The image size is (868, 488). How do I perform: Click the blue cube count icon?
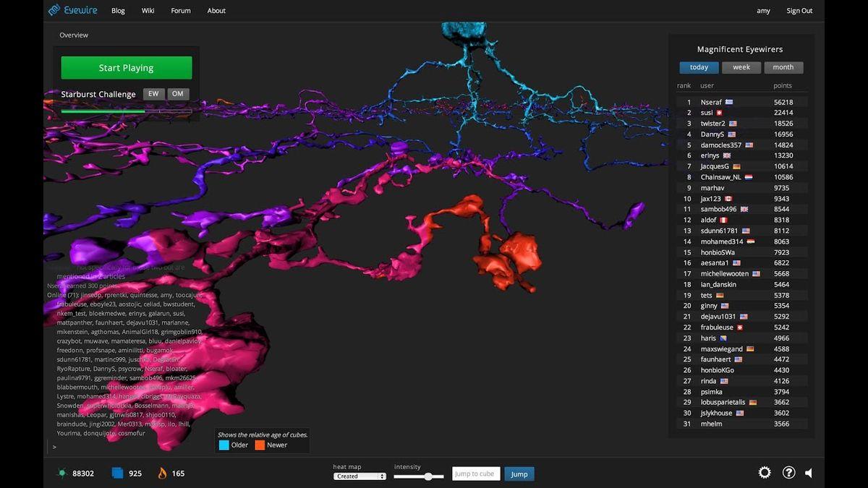[x=117, y=474]
